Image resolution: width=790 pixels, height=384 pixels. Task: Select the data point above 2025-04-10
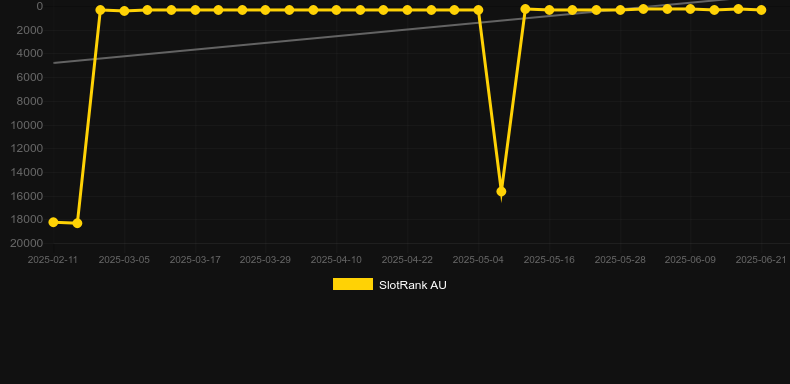[336, 10]
